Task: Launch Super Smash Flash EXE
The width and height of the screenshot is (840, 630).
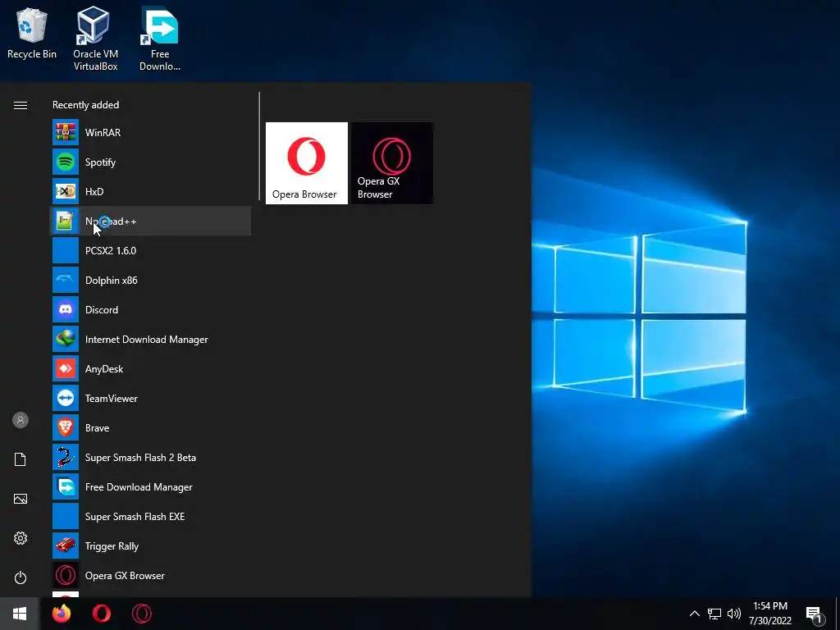Action: click(150, 517)
